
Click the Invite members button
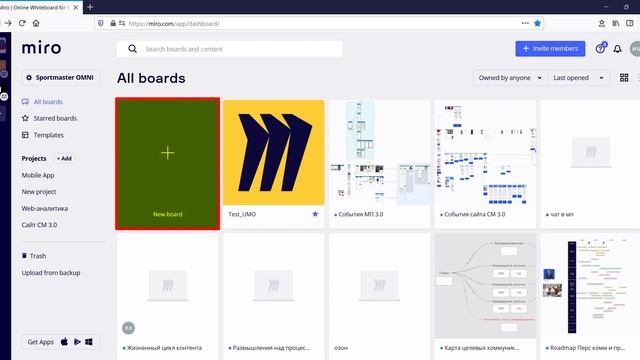pyautogui.click(x=550, y=49)
